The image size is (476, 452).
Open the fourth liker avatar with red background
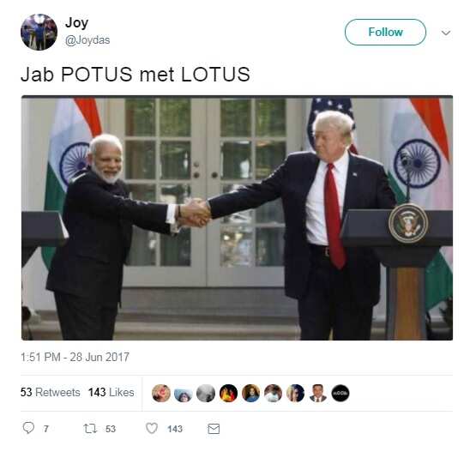coord(228,393)
